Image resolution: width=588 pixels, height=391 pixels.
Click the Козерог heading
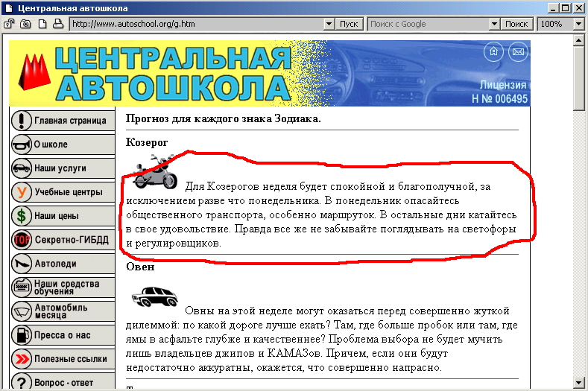point(147,143)
